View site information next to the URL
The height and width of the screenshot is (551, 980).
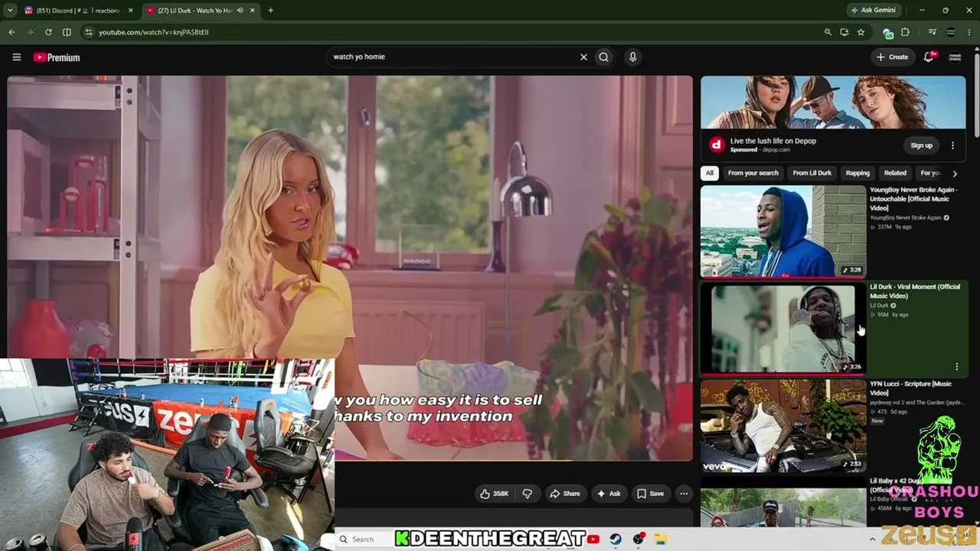point(89,32)
